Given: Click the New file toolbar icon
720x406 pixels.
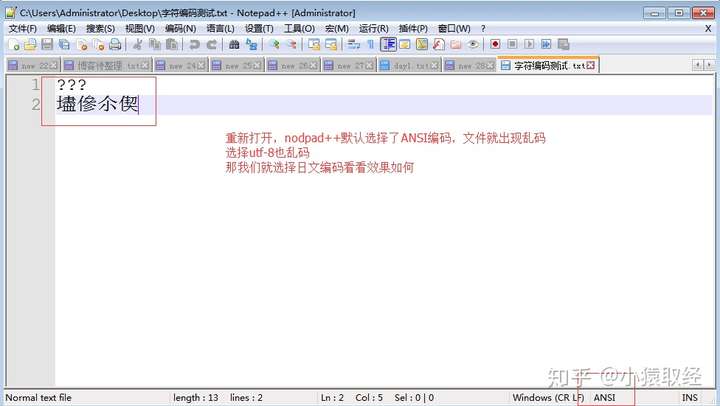Looking at the screenshot, I should point(14,45).
